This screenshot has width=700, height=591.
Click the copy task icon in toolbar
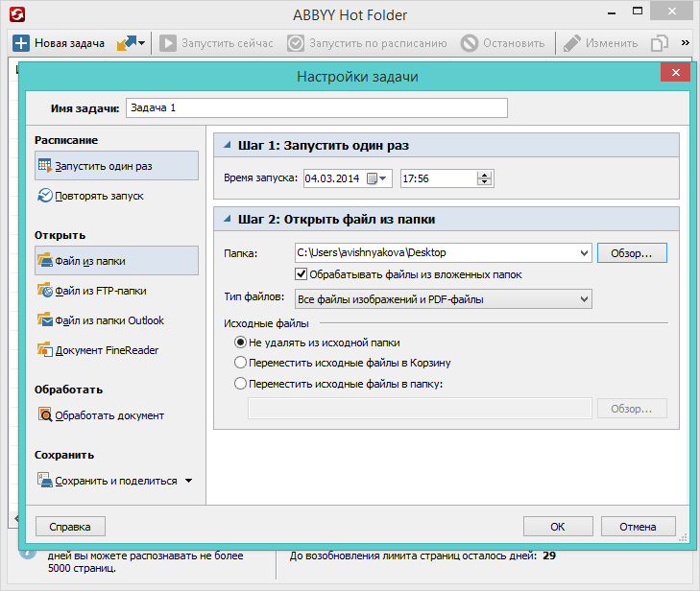pos(659,43)
